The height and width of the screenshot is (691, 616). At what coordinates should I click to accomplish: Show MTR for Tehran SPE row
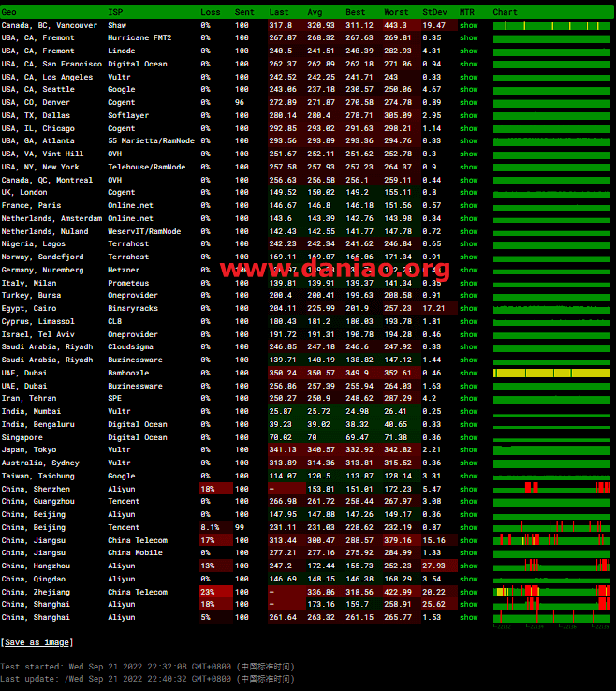click(x=468, y=398)
